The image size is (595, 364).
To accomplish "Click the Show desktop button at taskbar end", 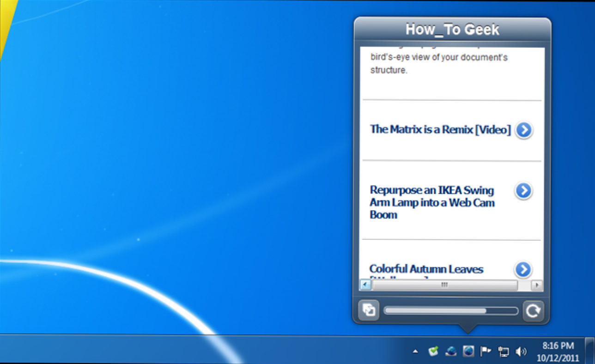I will pyautogui.click(x=589, y=350).
